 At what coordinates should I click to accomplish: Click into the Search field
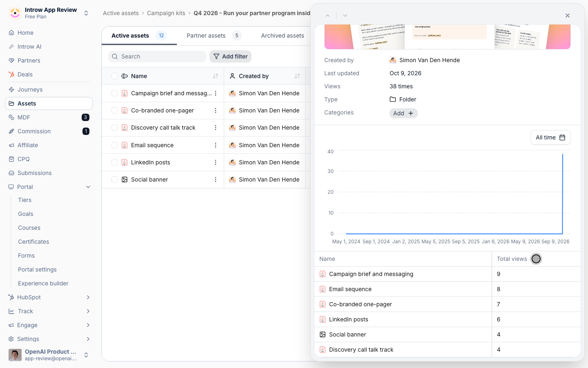[x=157, y=56]
